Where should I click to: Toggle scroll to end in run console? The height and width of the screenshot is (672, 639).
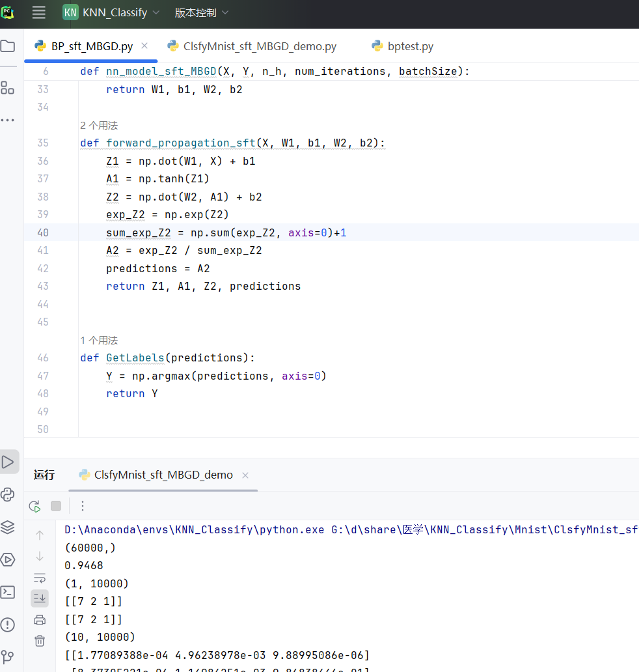(x=40, y=598)
